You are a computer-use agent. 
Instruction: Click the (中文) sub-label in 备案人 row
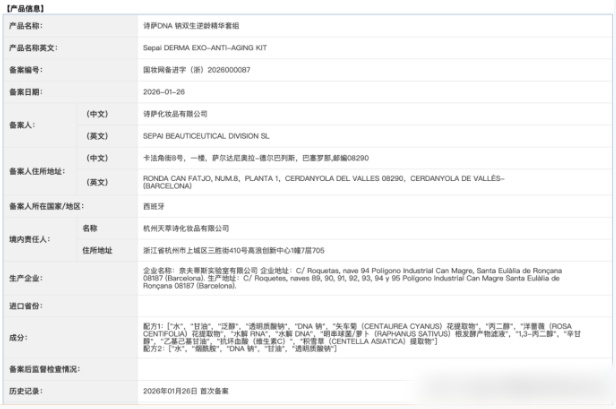coord(97,114)
